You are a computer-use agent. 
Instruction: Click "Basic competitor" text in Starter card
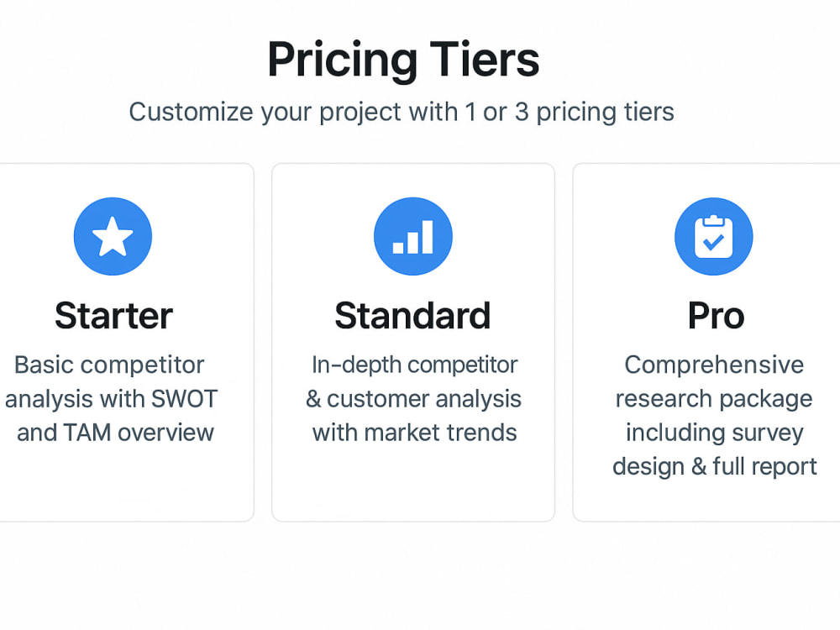(x=109, y=365)
